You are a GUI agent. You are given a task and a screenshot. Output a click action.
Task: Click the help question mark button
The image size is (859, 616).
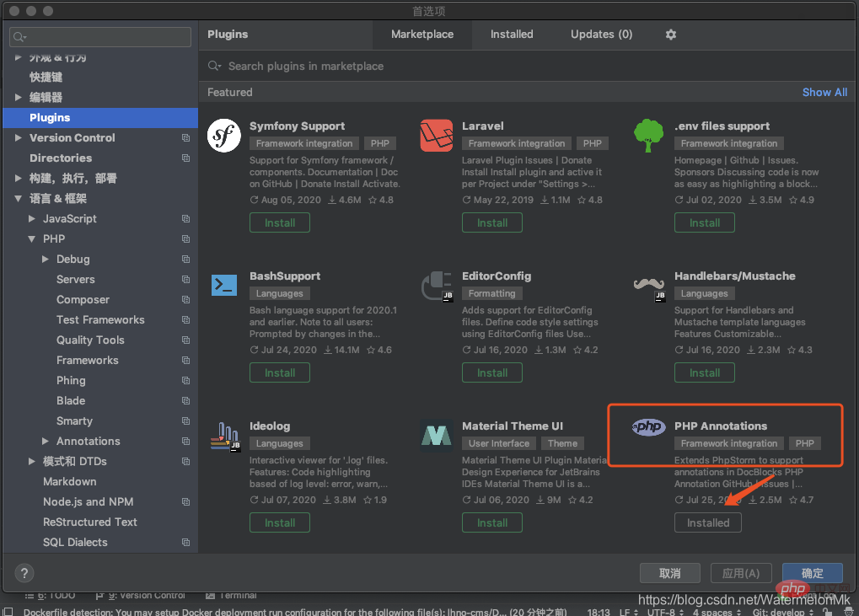click(x=24, y=573)
